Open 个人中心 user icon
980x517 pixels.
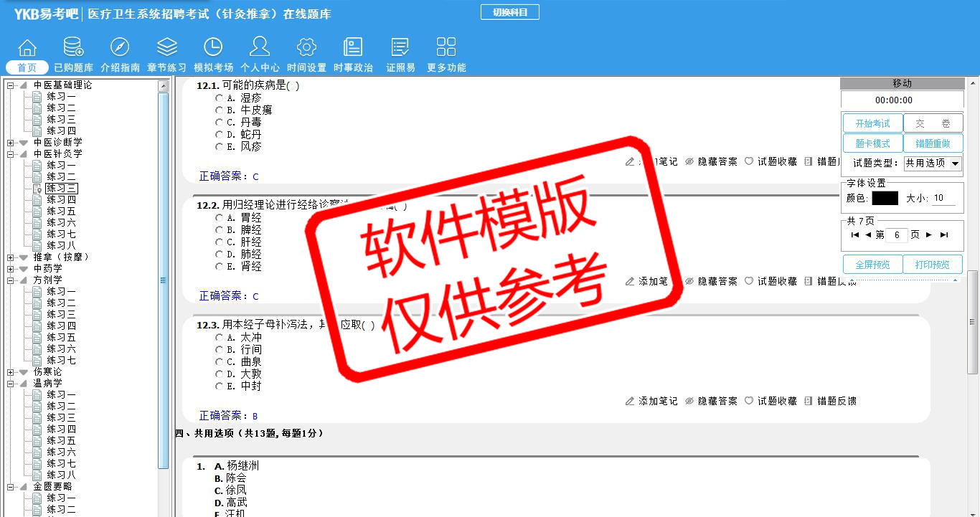(x=260, y=48)
